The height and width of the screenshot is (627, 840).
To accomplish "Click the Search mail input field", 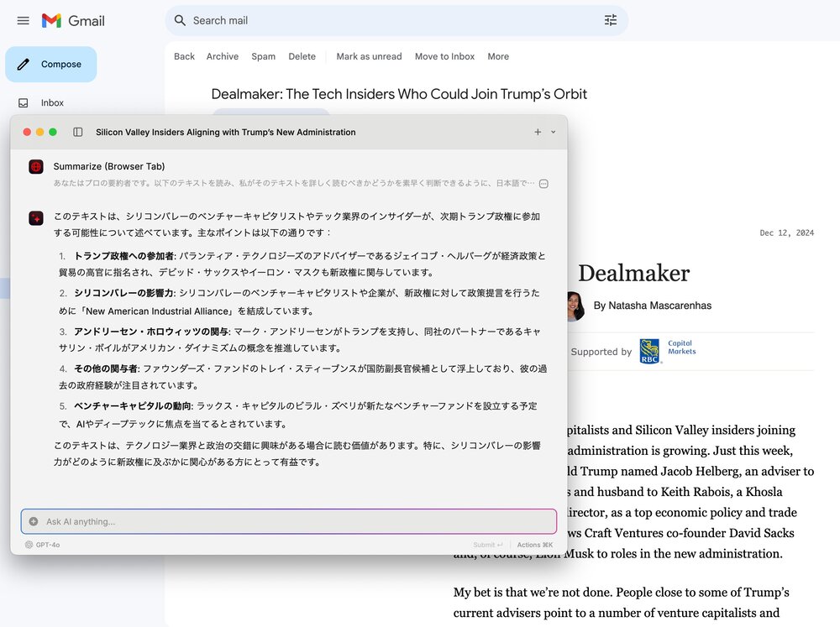I will 396,20.
